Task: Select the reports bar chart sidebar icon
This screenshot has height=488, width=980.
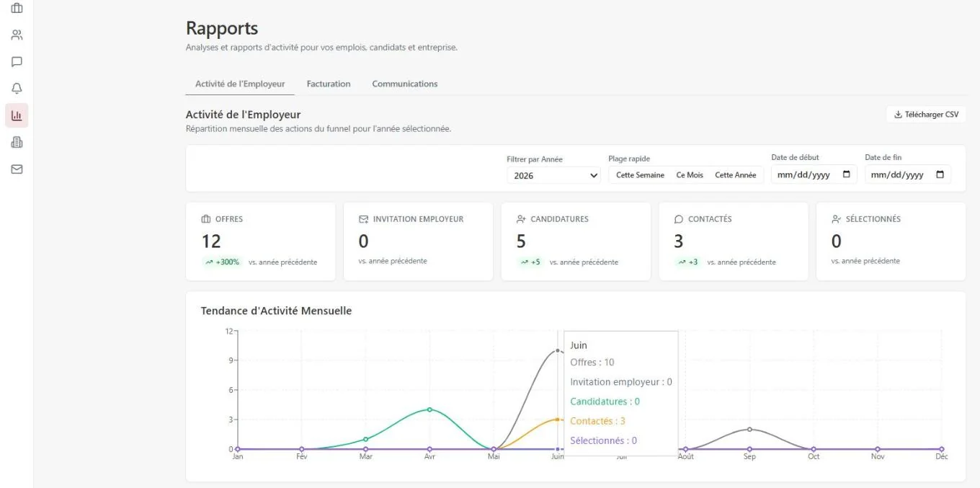Action: coord(17,115)
